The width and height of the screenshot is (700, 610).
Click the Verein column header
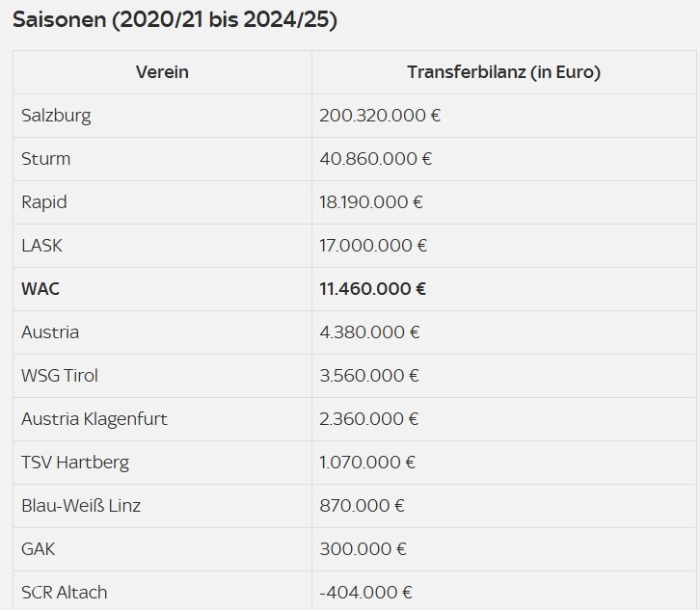(x=162, y=72)
